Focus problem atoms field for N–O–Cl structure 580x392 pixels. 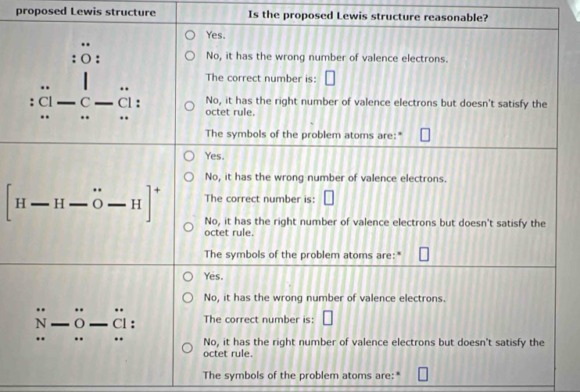pos(424,375)
